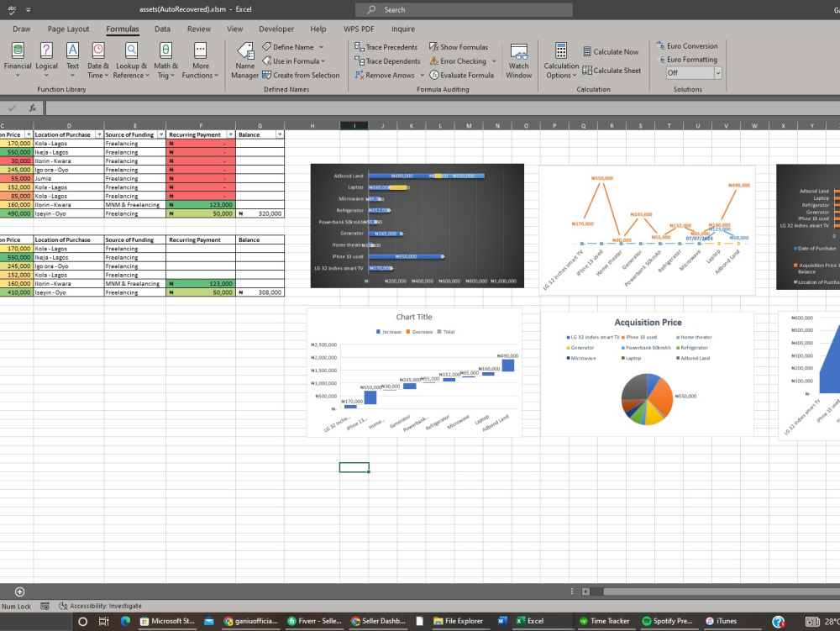
Task: Open Location of Purchase filter dropdown
Action: [x=99, y=134]
